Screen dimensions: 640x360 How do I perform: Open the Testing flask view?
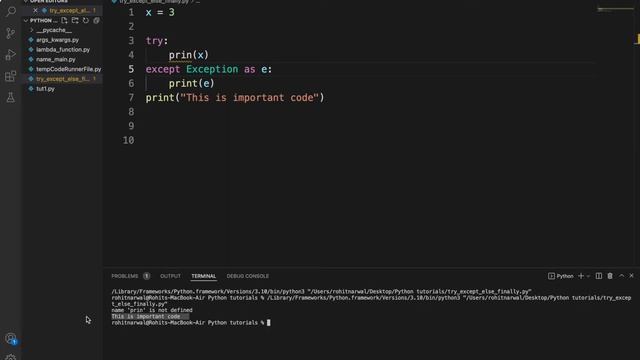click(x=11, y=97)
